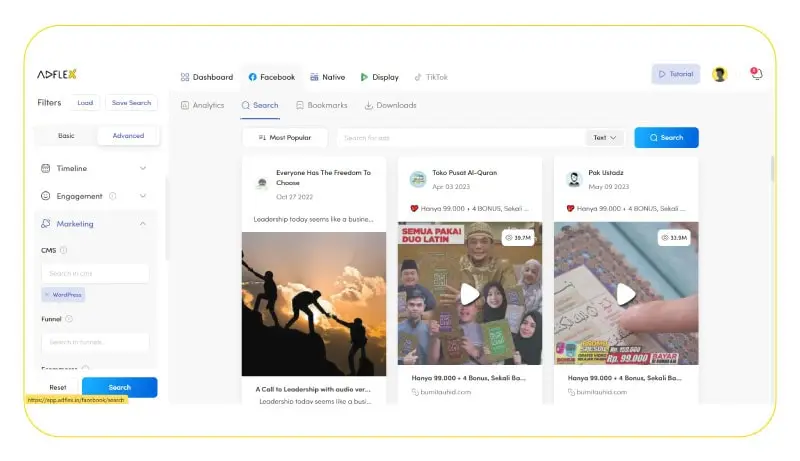Open the TikTok tab
This screenshot has height=461, width=800.
(x=431, y=77)
